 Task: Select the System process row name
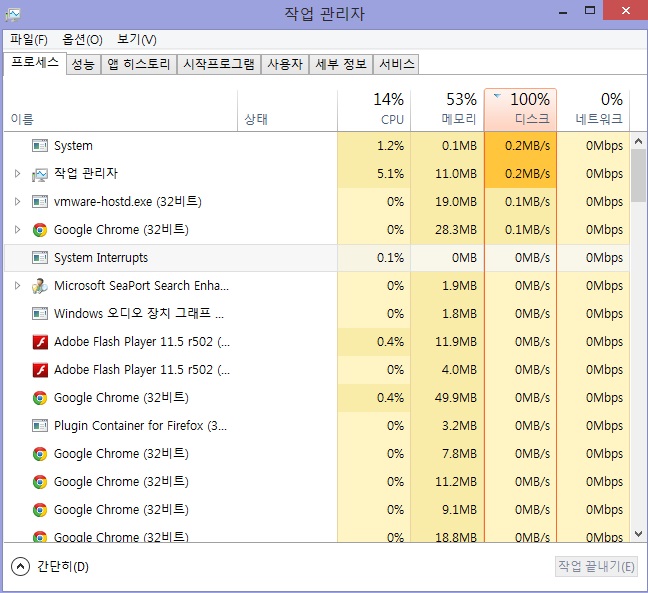(73, 146)
